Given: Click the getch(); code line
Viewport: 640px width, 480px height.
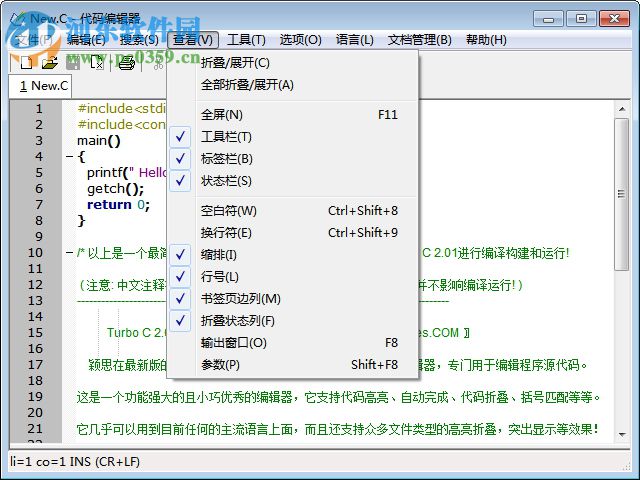Looking at the screenshot, I should (116, 189).
